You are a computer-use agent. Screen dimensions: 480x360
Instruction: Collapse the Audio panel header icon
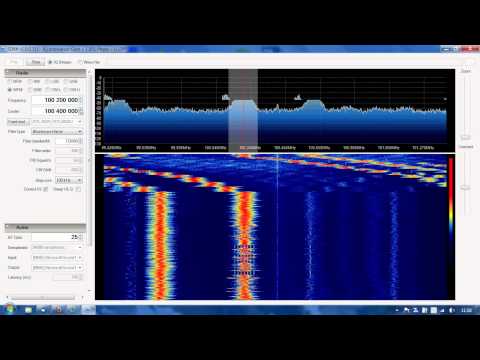click(x=7, y=227)
